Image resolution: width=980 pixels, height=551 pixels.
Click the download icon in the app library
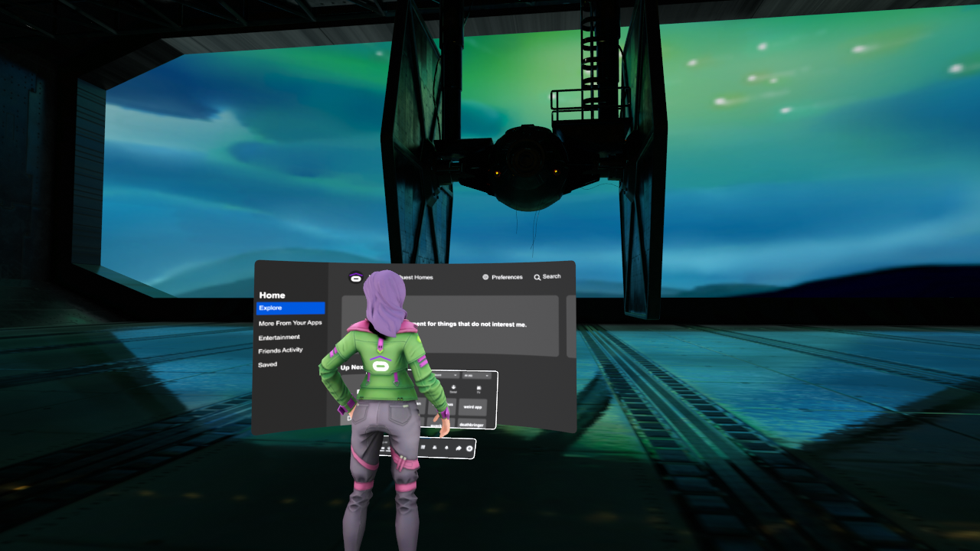pos(453,387)
